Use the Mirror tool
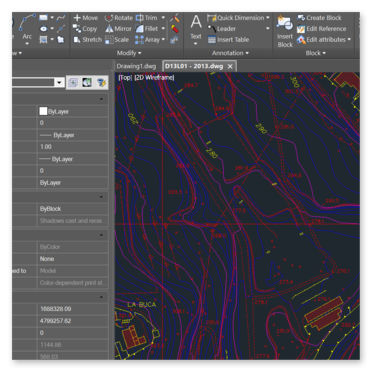The height and width of the screenshot is (370, 370). pos(118,29)
